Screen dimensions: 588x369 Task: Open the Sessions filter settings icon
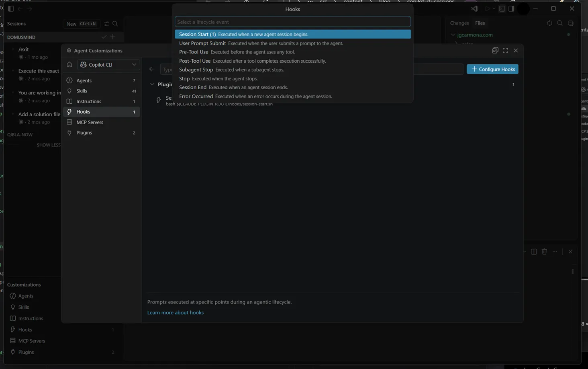click(106, 24)
